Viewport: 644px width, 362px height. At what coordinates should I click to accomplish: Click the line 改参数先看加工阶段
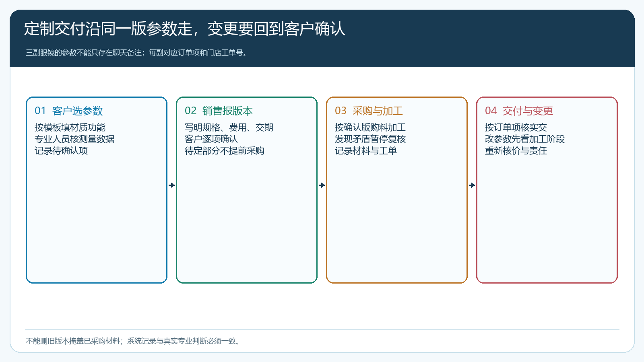coord(525,139)
